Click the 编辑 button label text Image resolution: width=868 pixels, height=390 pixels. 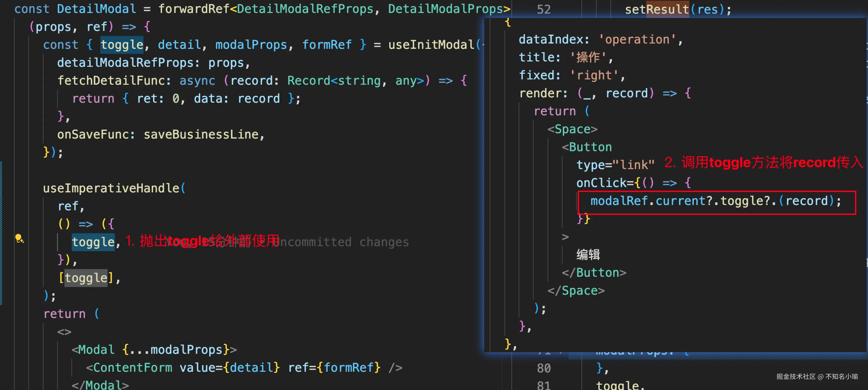588,254
